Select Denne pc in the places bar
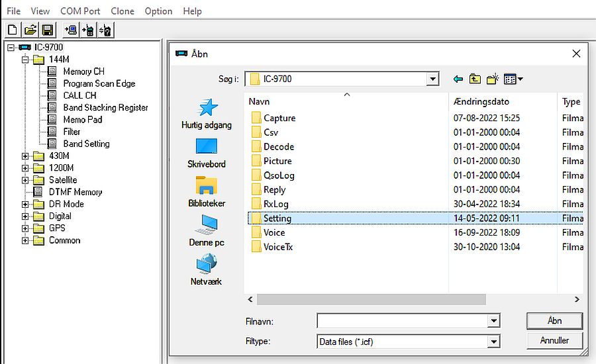The height and width of the screenshot is (364, 596). 207,230
